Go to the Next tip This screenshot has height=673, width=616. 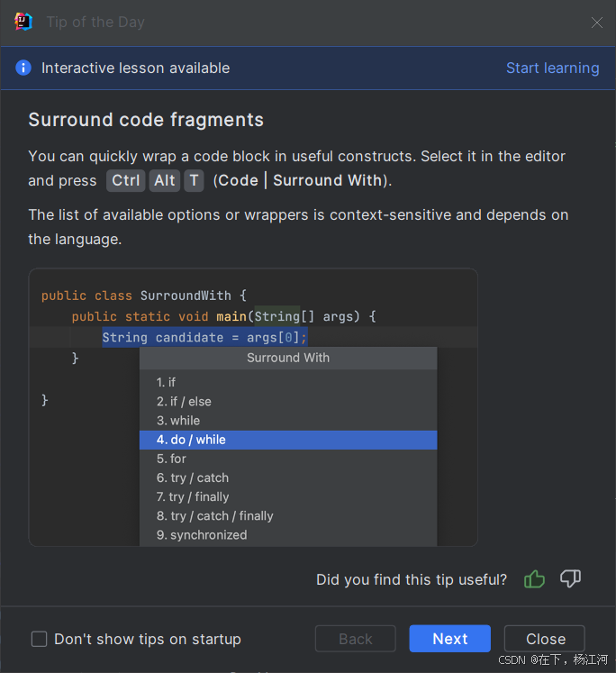click(449, 639)
